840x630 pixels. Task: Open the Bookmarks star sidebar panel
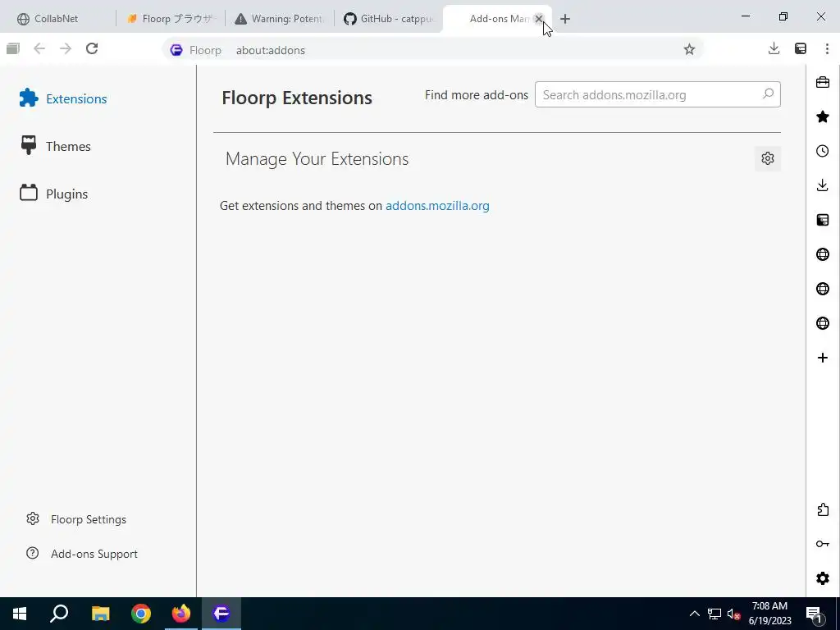(823, 116)
